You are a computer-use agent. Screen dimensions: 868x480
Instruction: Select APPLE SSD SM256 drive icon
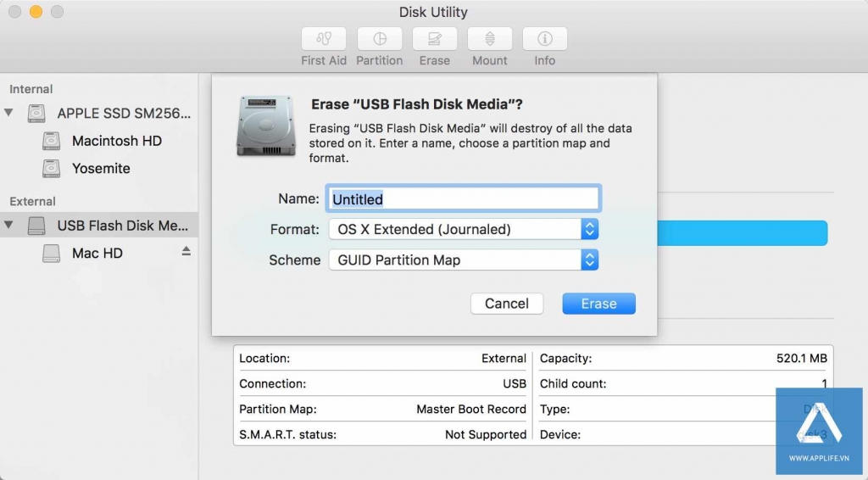[36, 114]
